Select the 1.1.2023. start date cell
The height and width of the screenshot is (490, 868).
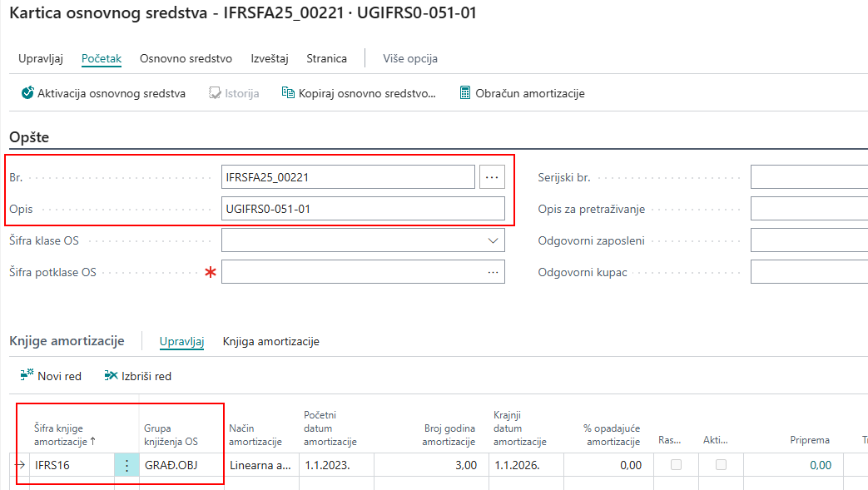click(x=336, y=465)
